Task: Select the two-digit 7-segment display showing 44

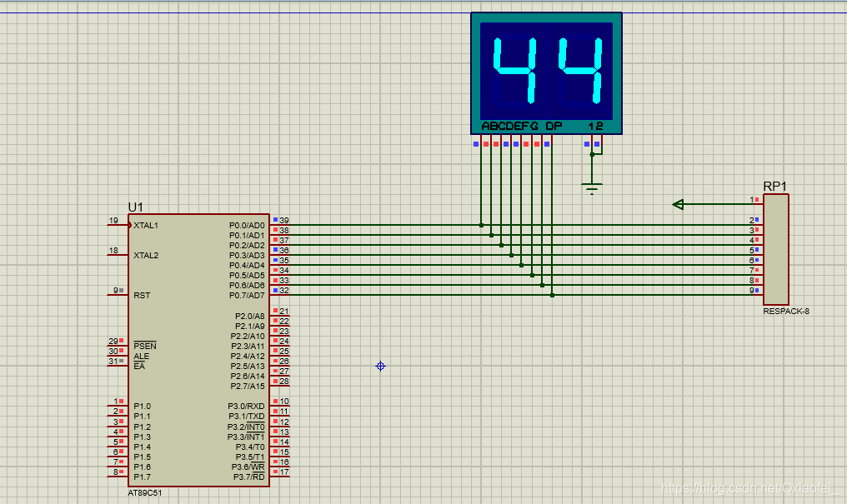Action: [546, 73]
